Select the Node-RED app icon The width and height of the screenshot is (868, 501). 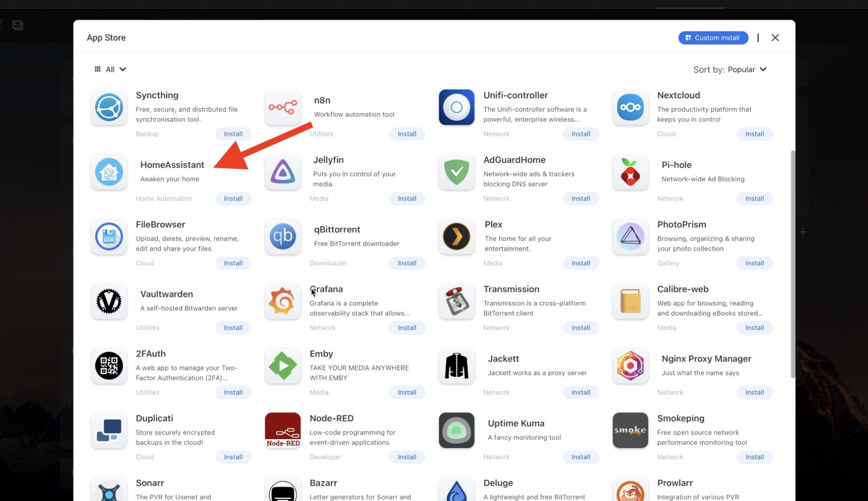(x=283, y=430)
